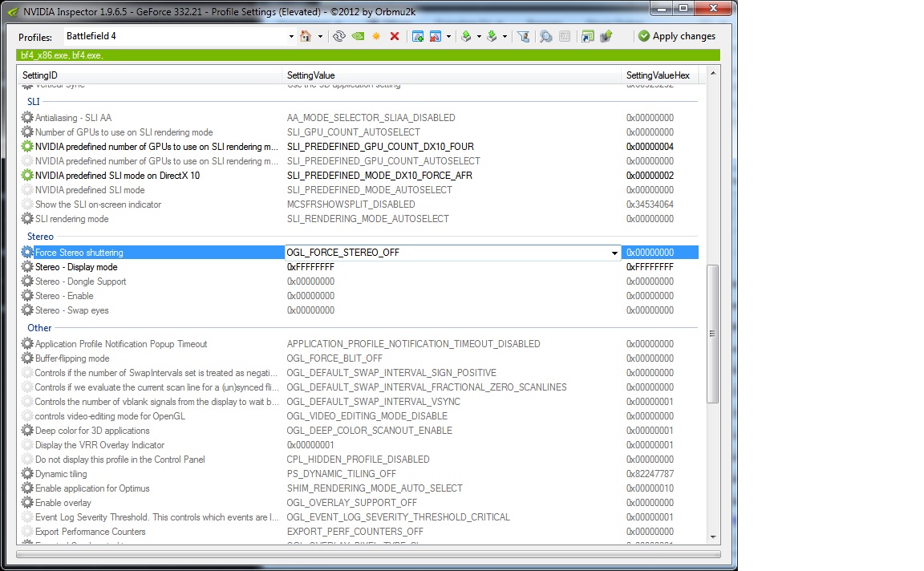This screenshot has height=571, width=924.
Task: Open the OGL_FORCE_STEREO_OFF value dropdown
Action: (x=614, y=253)
